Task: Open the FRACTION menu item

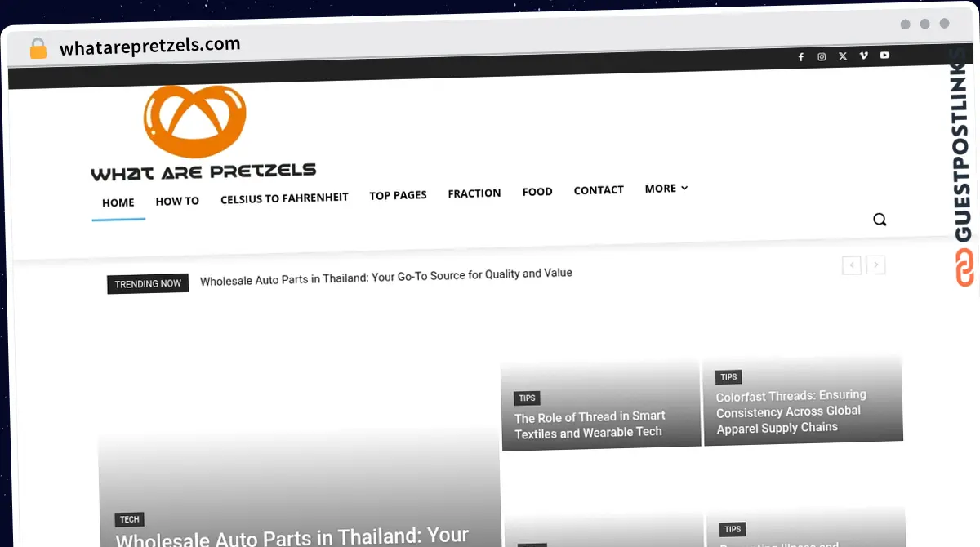Action: coord(474,193)
